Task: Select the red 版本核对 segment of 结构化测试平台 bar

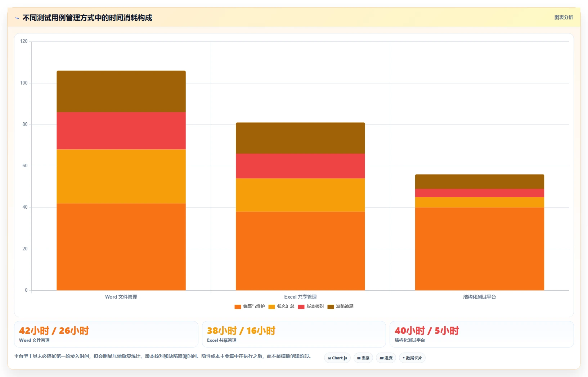Action: tap(479, 193)
